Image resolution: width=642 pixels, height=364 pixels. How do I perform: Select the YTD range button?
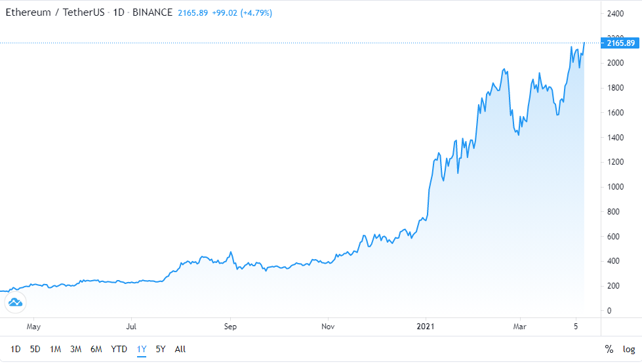119,349
